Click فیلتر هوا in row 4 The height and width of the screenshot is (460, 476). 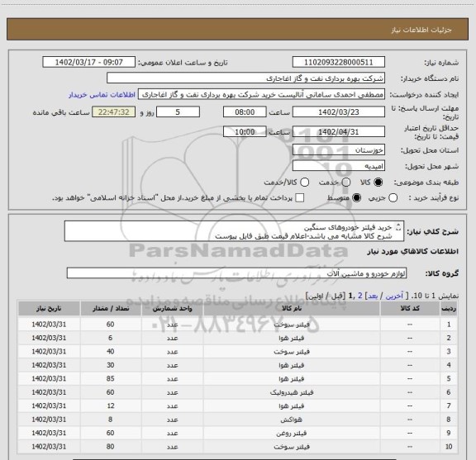(x=292, y=365)
